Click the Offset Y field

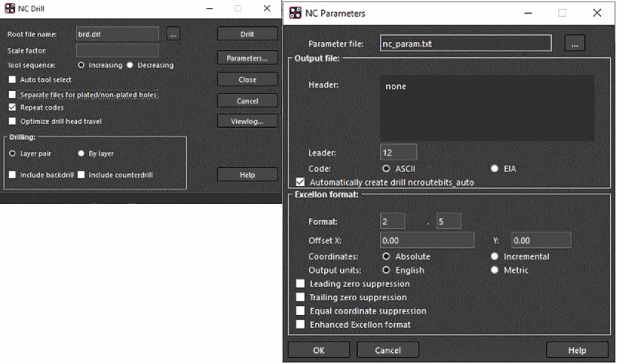point(541,240)
